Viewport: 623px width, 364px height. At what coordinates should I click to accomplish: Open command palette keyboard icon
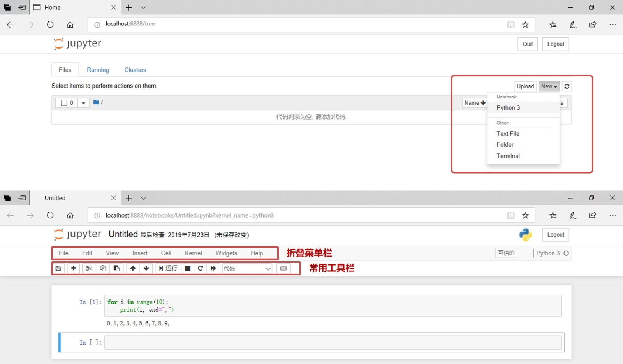pos(284,268)
